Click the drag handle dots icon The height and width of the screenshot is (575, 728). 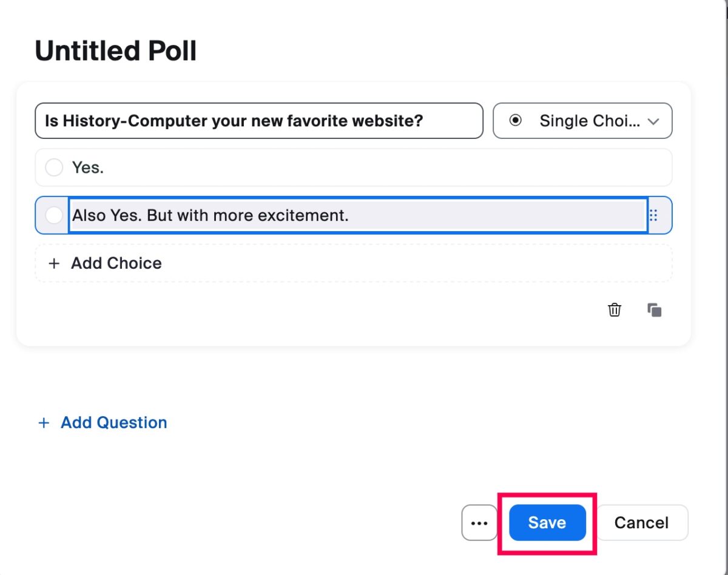[653, 215]
